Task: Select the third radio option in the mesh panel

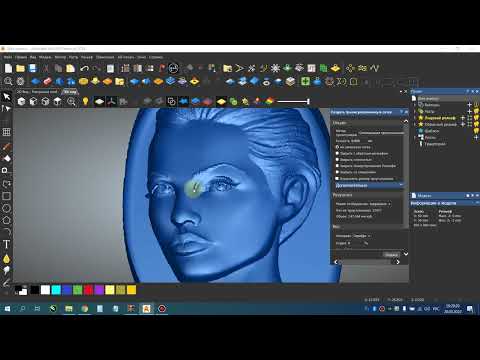Action: pyautogui.click(x=337, y=160)
